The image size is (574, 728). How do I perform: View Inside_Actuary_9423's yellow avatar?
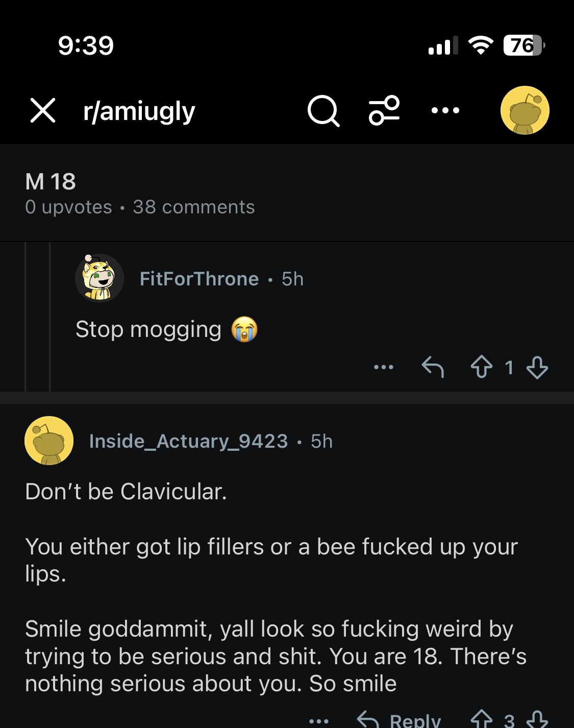point(49,441)
